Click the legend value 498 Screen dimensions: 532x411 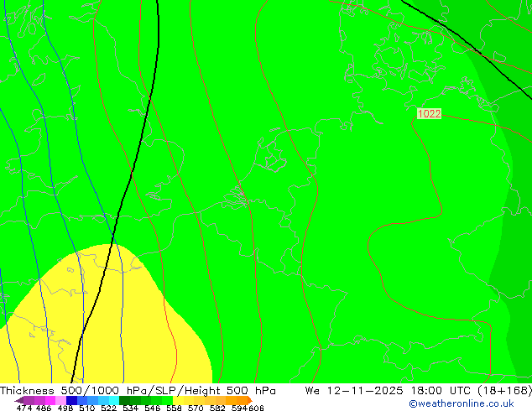[x=65, y=408]
